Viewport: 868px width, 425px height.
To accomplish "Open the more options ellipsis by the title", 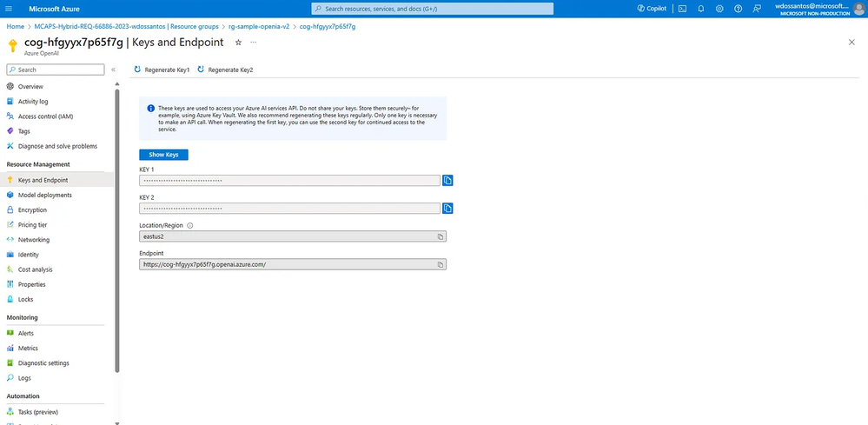I will (x=254, y=42).
